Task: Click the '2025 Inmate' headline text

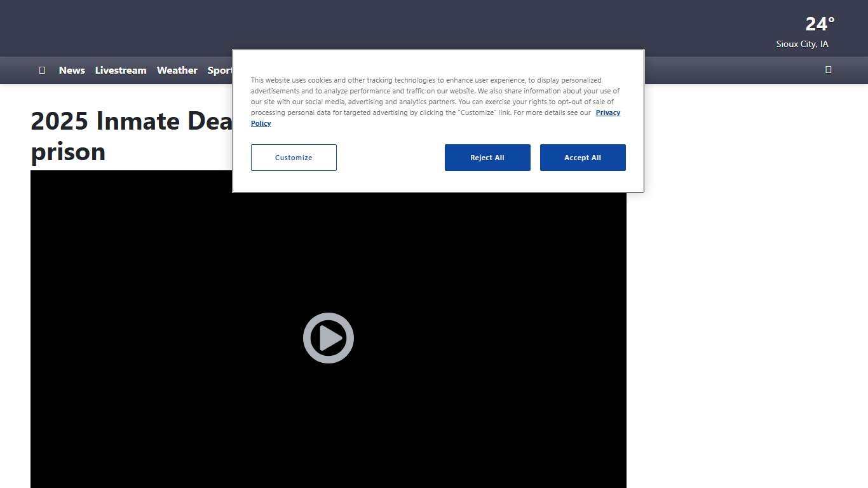Action: [127, 121]
